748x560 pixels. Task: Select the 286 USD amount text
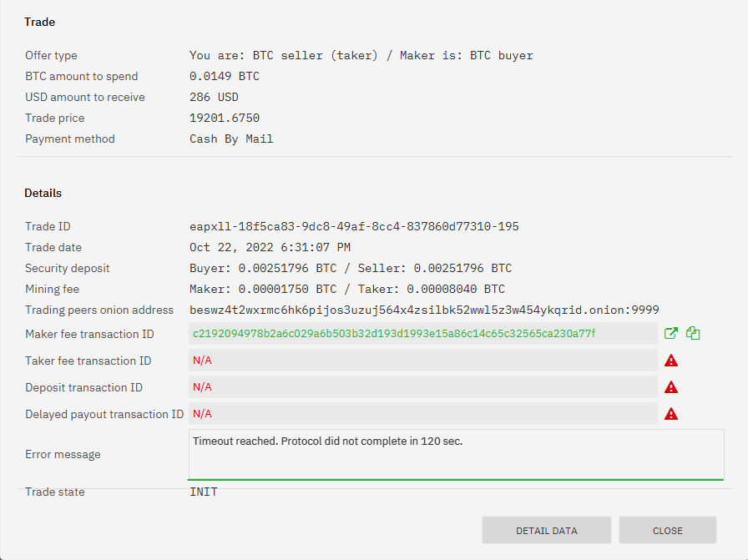pos(215,97)
